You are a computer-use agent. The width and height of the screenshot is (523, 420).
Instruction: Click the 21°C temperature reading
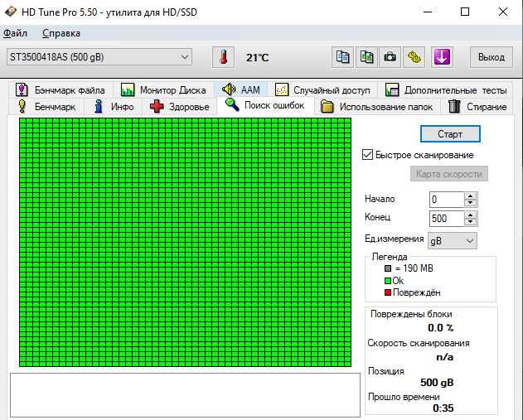pyautogui.click(x=257, y=58)
